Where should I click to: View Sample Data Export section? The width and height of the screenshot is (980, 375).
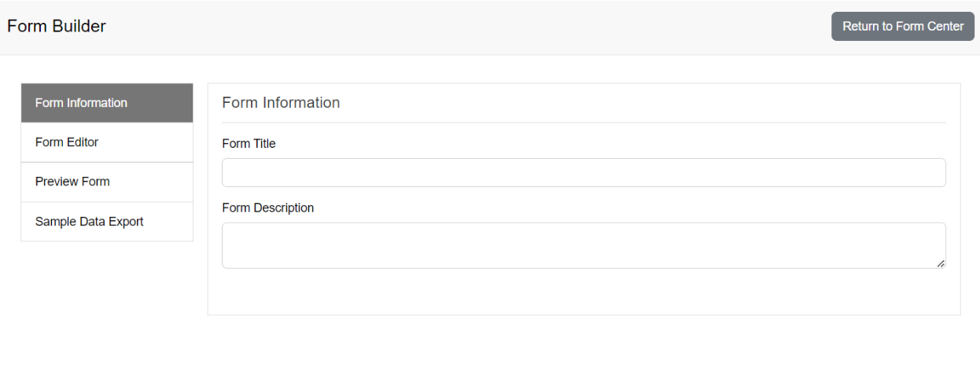(107, 222)
